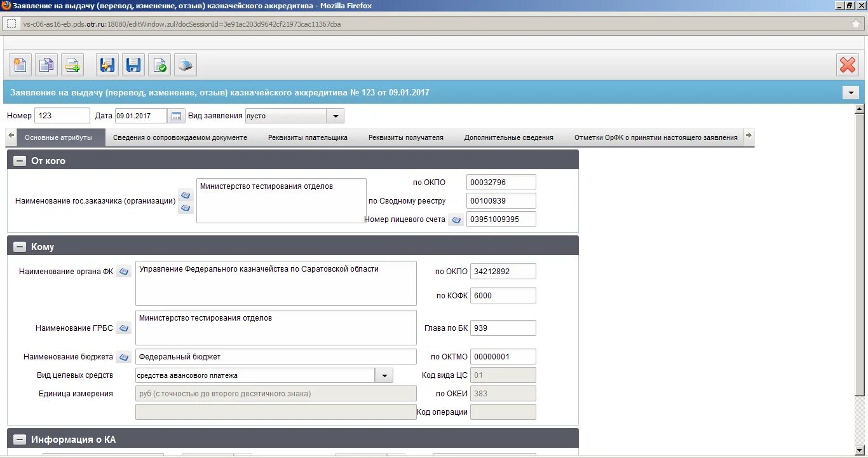Open lookup for Наименование ГРБС
Screen dimensions: 868x458
click(x=124, y=328)
